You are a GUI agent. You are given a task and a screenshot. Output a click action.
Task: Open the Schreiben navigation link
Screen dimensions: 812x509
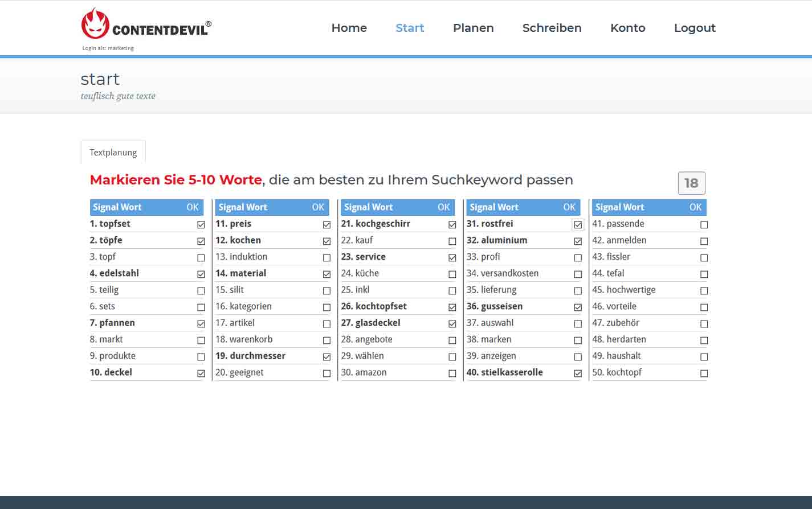[552, 28]
